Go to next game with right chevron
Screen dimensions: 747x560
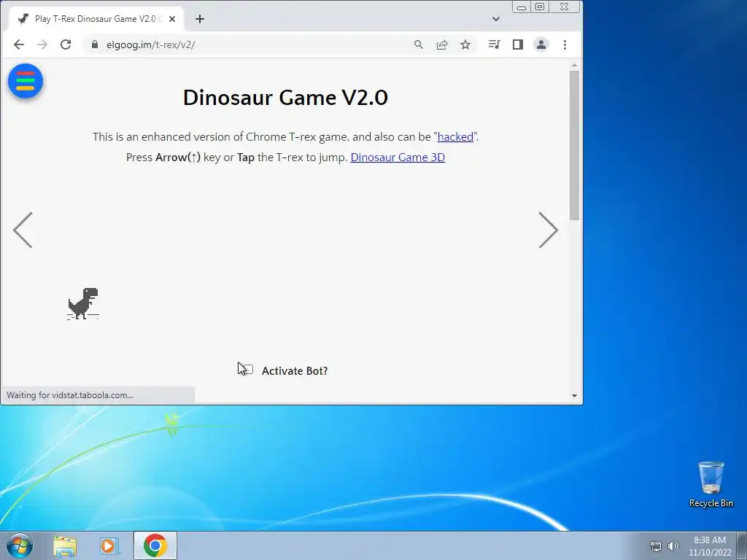pyautogui.click(x=549, y=230)
